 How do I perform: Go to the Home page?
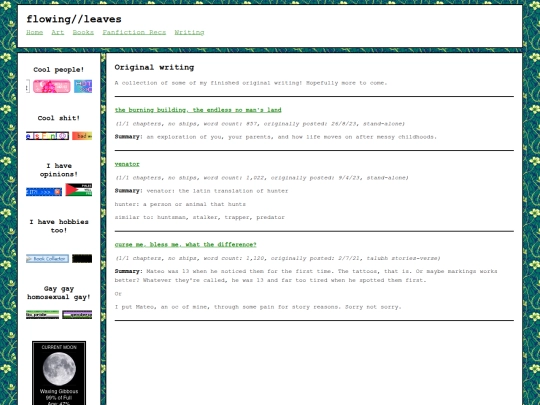click(34, 32)
